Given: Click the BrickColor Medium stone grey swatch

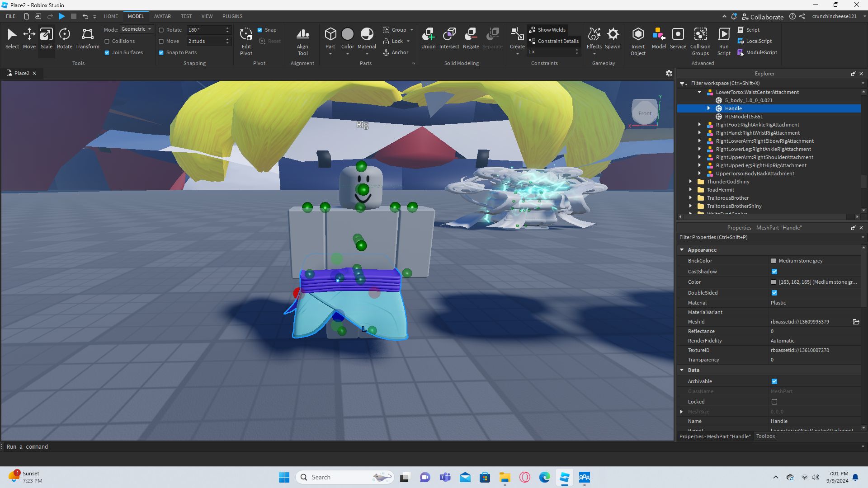Looking at the screenshot, I should pyautogui.click(x=774, y=261).
